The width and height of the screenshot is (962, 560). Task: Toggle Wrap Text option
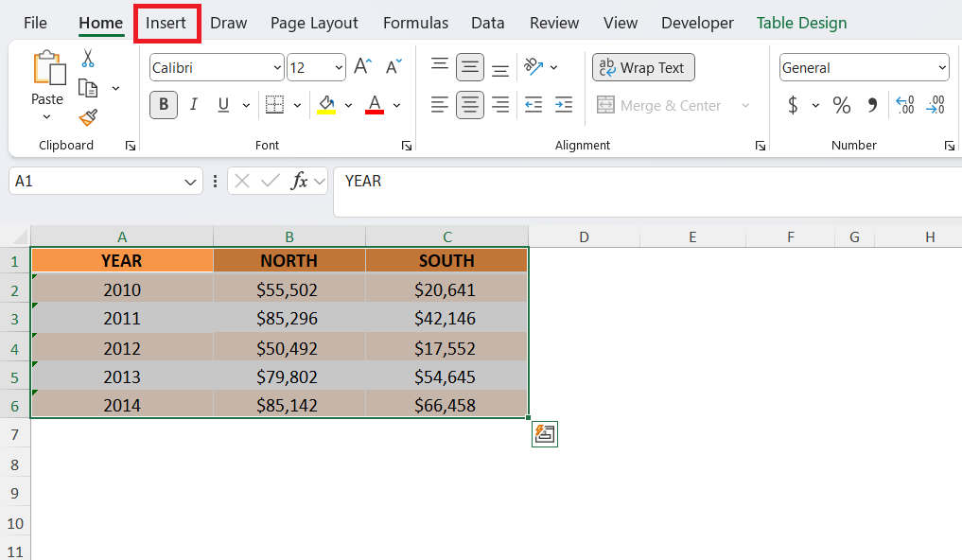[x=643, y=67]
